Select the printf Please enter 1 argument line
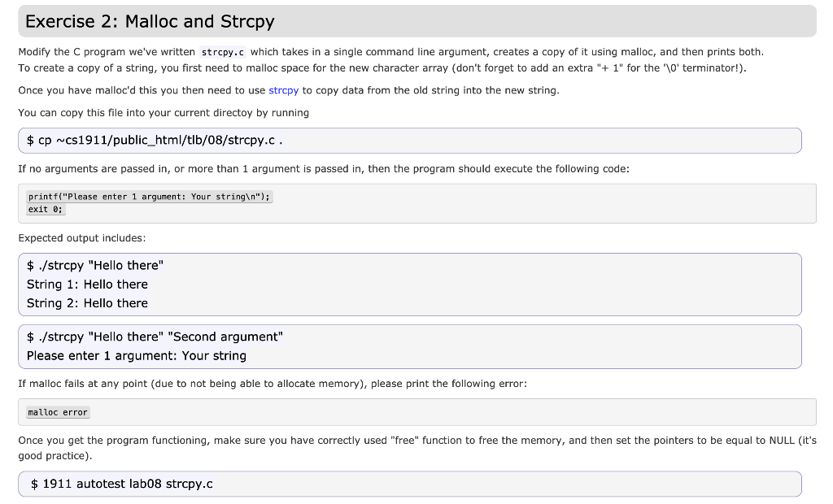This screenshot has width=833, height=504. tap(150, 197)
